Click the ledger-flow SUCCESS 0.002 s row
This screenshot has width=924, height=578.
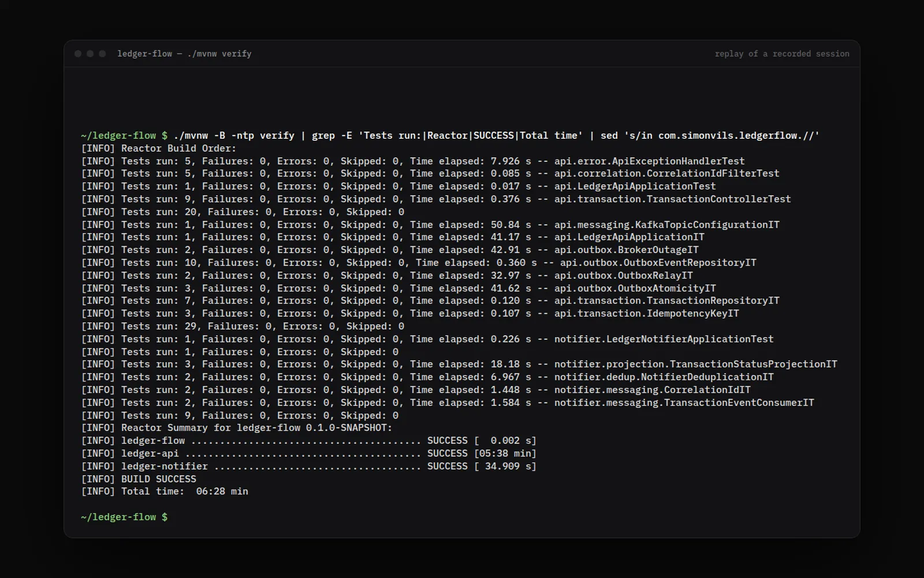click(309, 440)
